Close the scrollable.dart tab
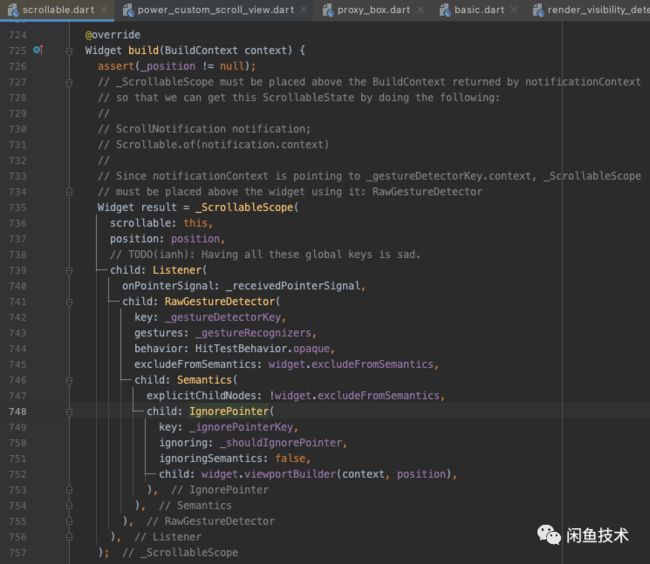This screenshot has height=564, width=650. point(104,10)
